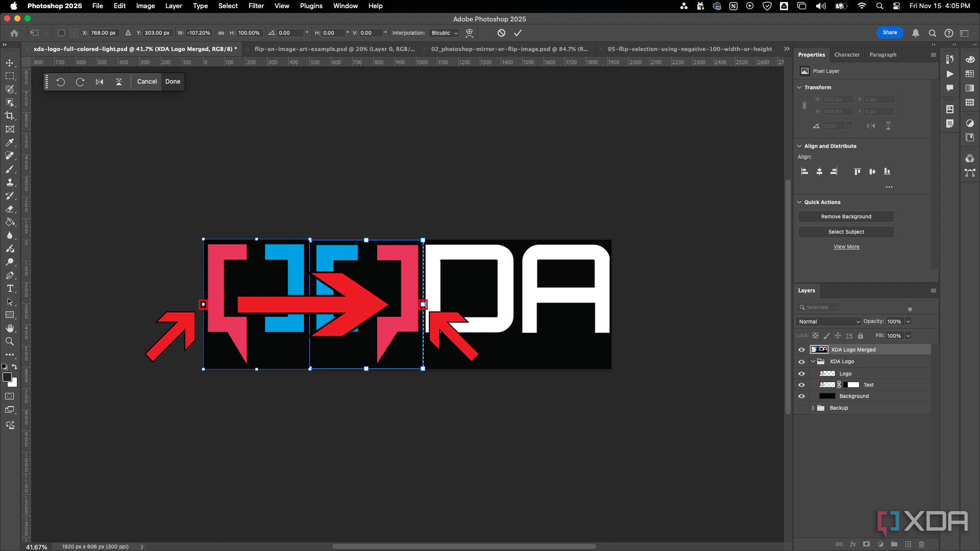Open the Fill dropdown arrow
Image resolution: width=980 pixels, height=551 pixels.
908,336
